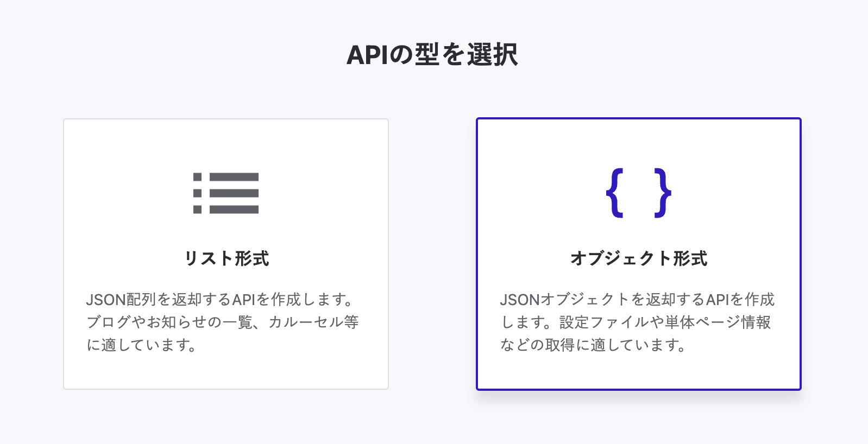The width and height of the screenshot is (868, 444).
Task: Click the list icon on リスト形式 card
Action: point(226,193)
